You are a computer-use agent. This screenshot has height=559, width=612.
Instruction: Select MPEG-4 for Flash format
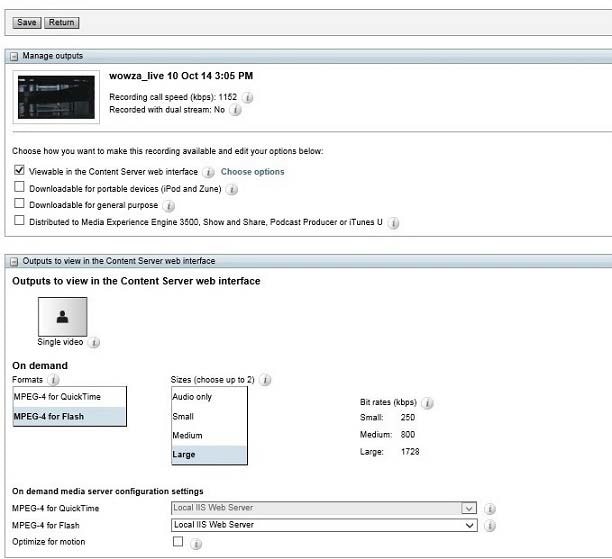[x=69, y=417]
